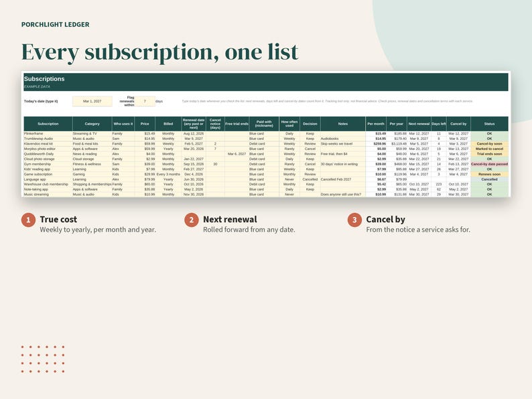Click the Shopping & memberships category cell
The image size is (532, 399).
[92, 184]
